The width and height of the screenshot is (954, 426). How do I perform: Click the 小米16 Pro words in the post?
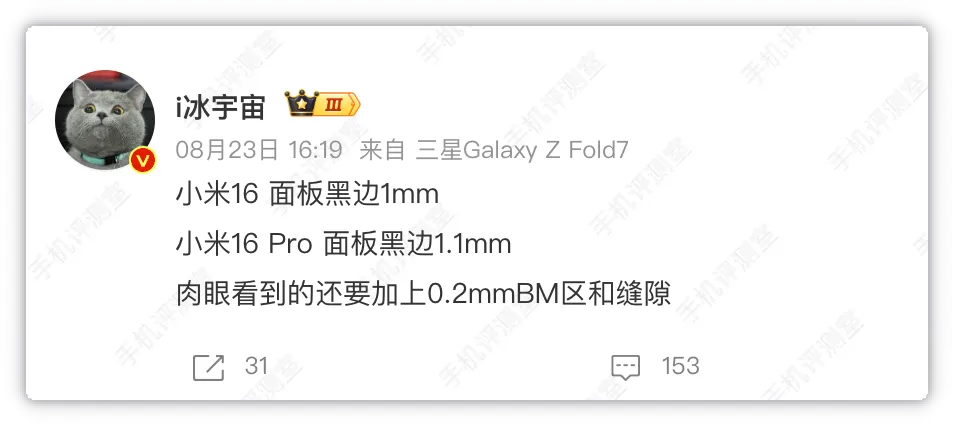coord(244,245)
